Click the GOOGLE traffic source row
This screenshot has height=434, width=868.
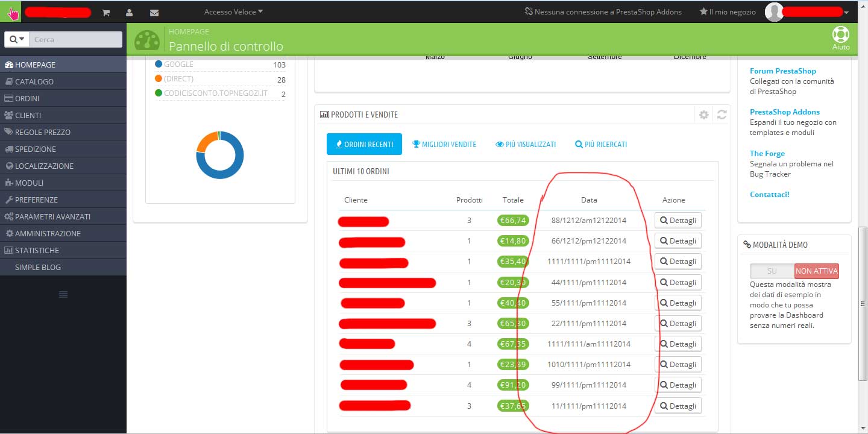click(220, 64)
